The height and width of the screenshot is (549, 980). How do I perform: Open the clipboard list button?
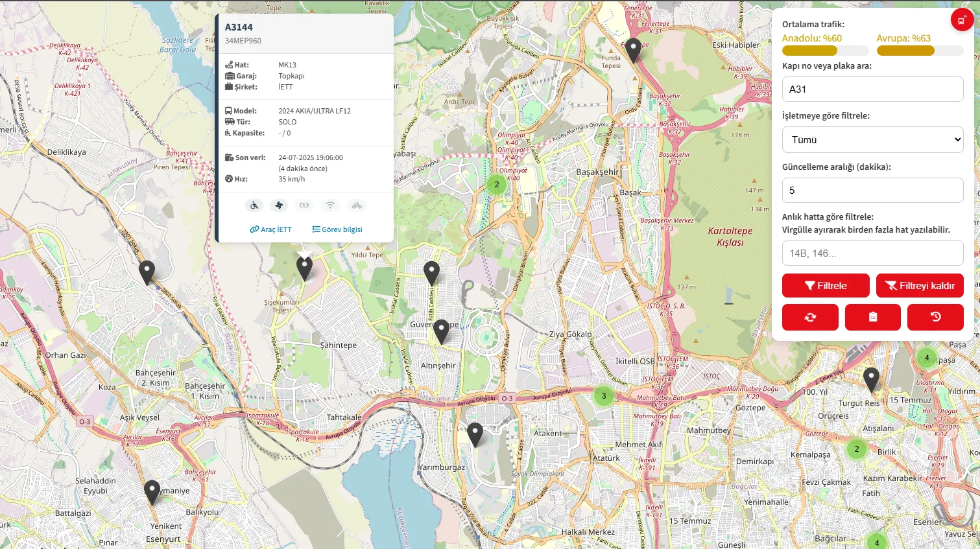[872, 317]
